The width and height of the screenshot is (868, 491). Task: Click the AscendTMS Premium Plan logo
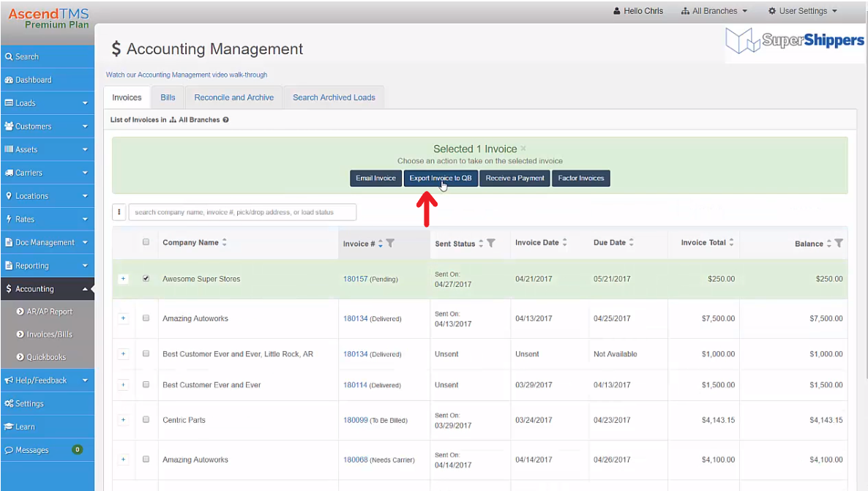[49, 18]
